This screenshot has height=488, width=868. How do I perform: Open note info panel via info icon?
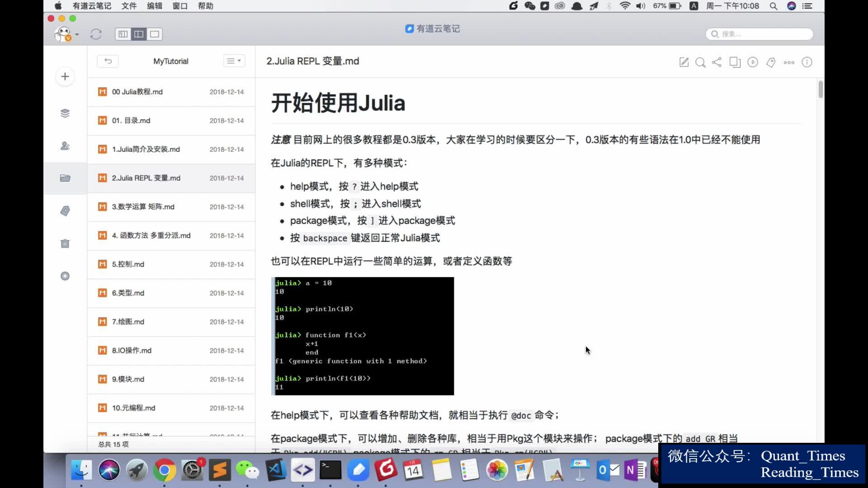point(807,62)
